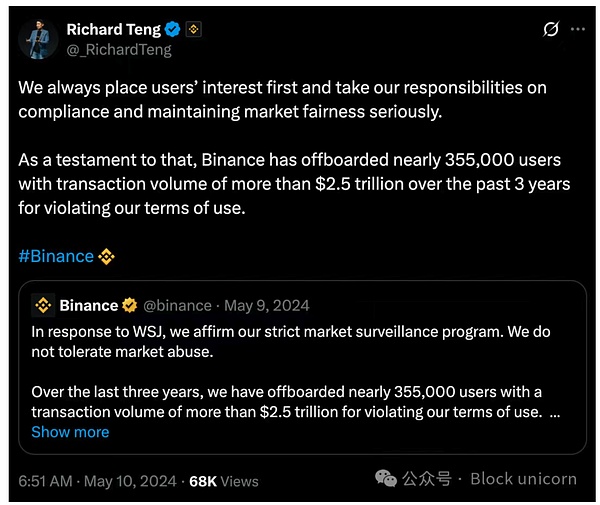600x505 pixels.
Task: Click the WeChat logo in watermark
Action: pos(386,479)
